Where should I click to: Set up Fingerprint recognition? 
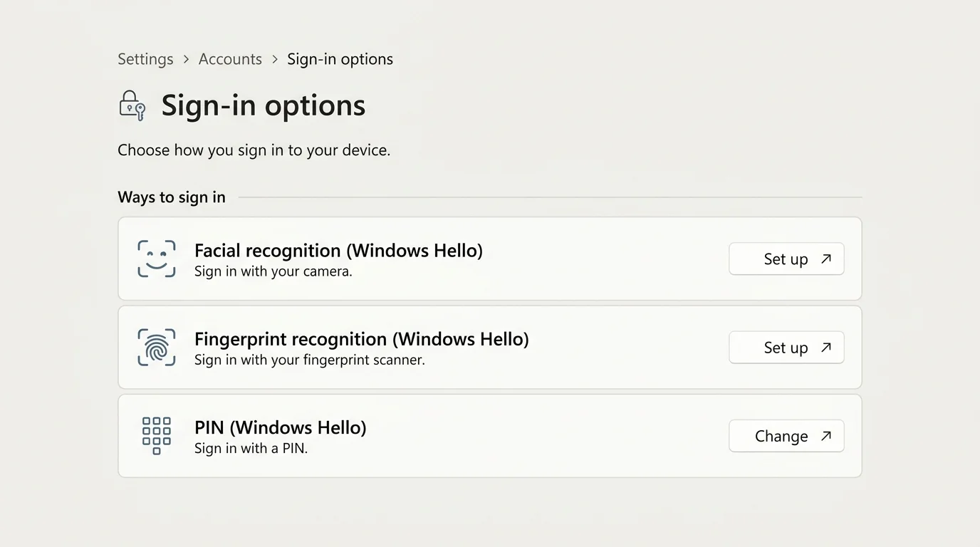786,347
